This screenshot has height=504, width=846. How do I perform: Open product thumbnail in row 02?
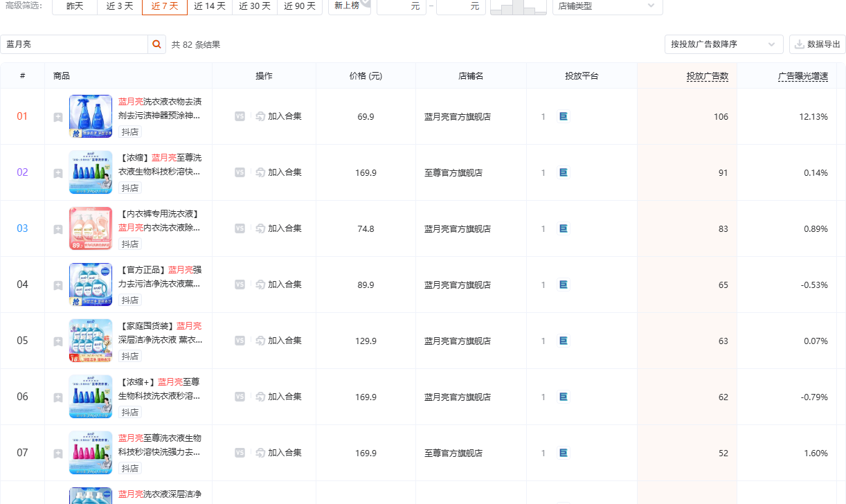(91, 172)
